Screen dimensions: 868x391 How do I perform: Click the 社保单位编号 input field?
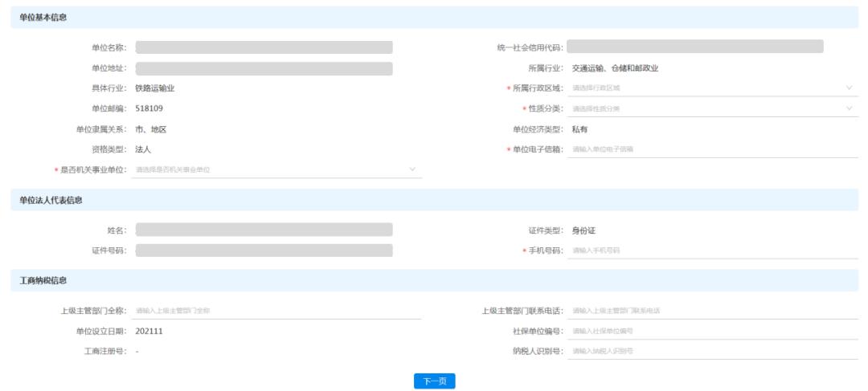(x=711, y=331)
